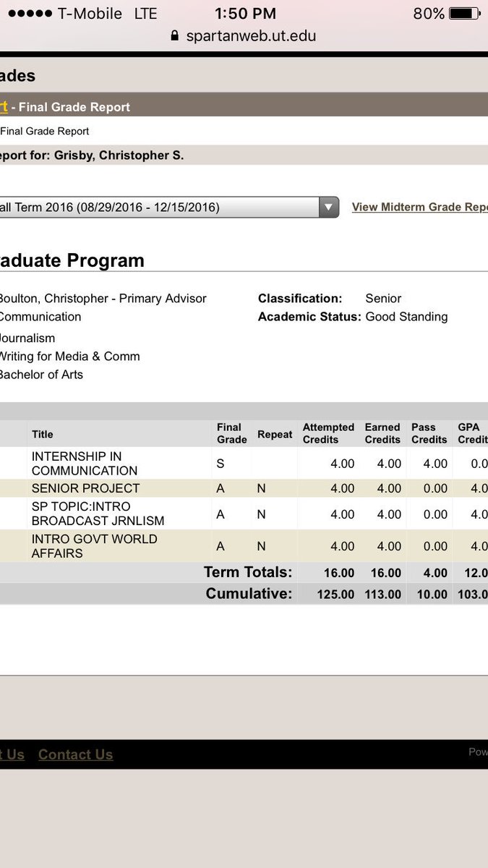488x868 pixels.
Task: Click the Senior classification value
Action: point(383,298)
